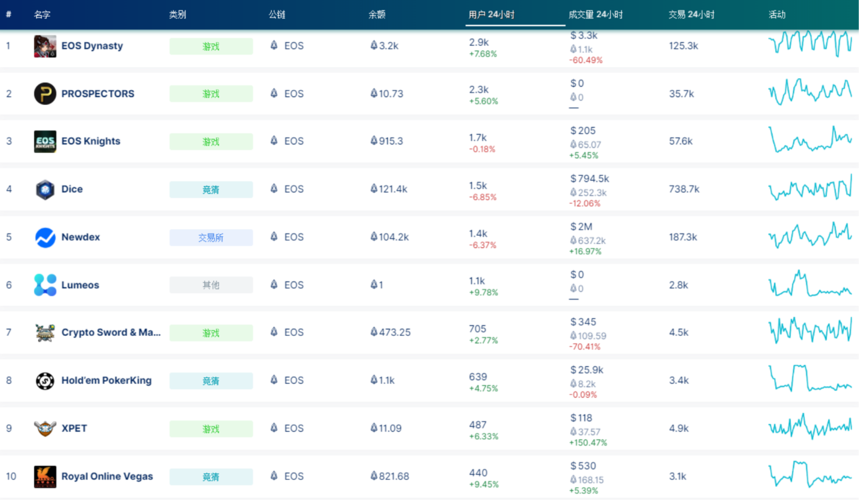Click the Dice activity sparkline chart
859x504 pixels.
point(810,187)
